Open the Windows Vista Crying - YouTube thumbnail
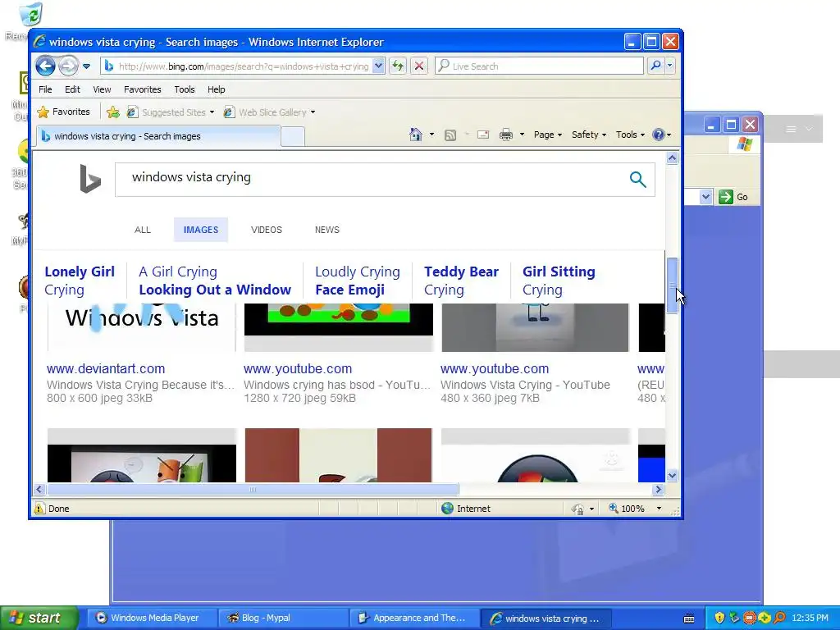Viewport: 840px width, 630px height. click(535, 327)
